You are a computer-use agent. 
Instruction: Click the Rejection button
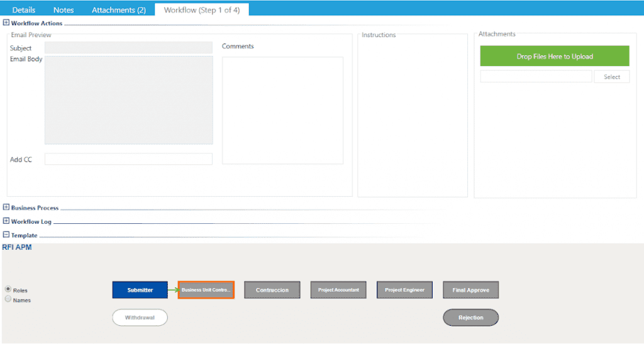470,318
